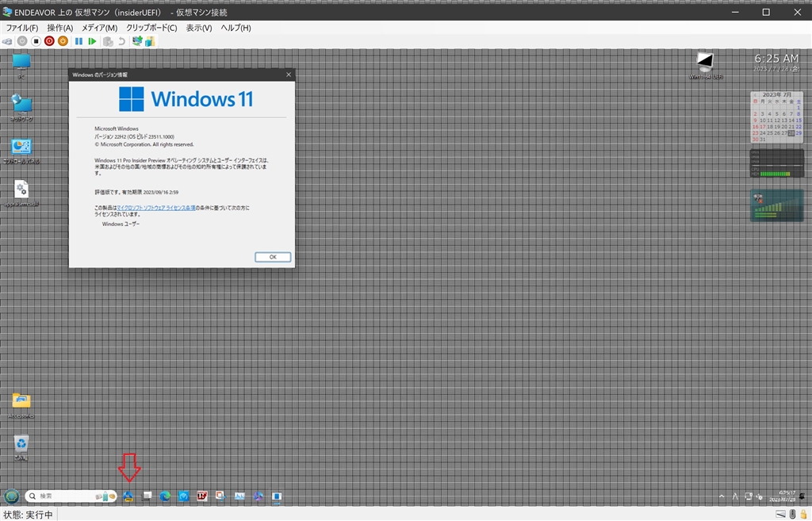Select the Accessories folder on desktop

pos(21,405)
